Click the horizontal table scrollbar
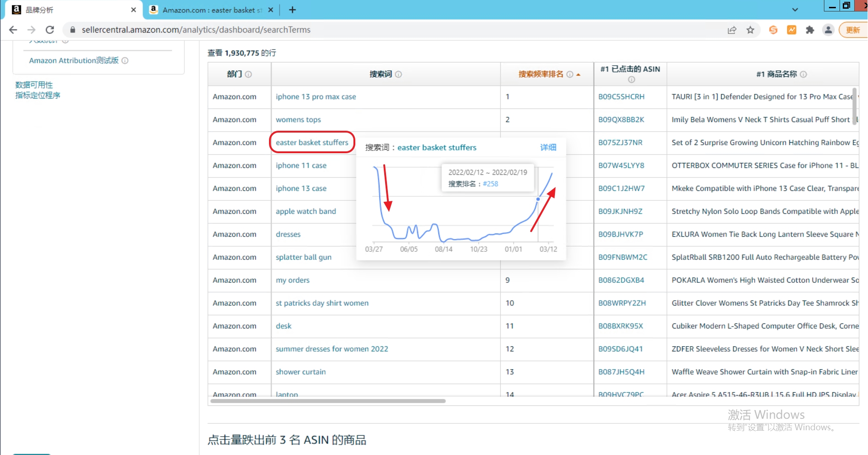Image resolution: width=868 pixels, height=455 pixels. 328,401
